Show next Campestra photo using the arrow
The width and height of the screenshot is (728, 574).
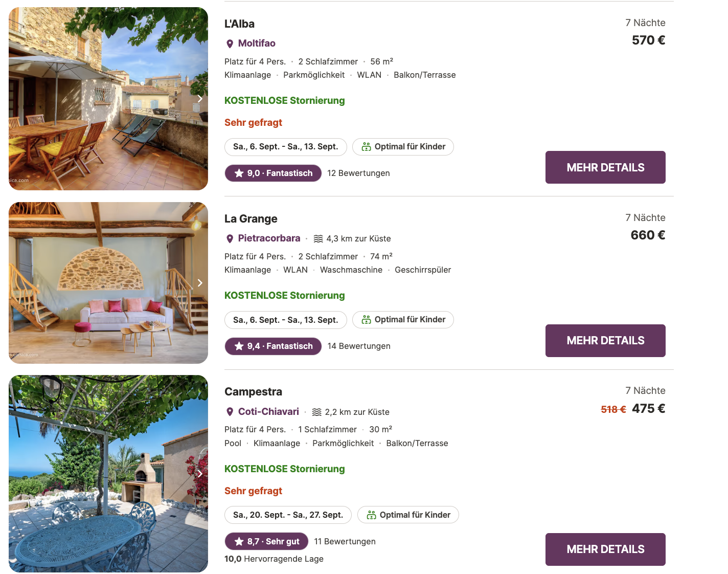click(200, 474)
